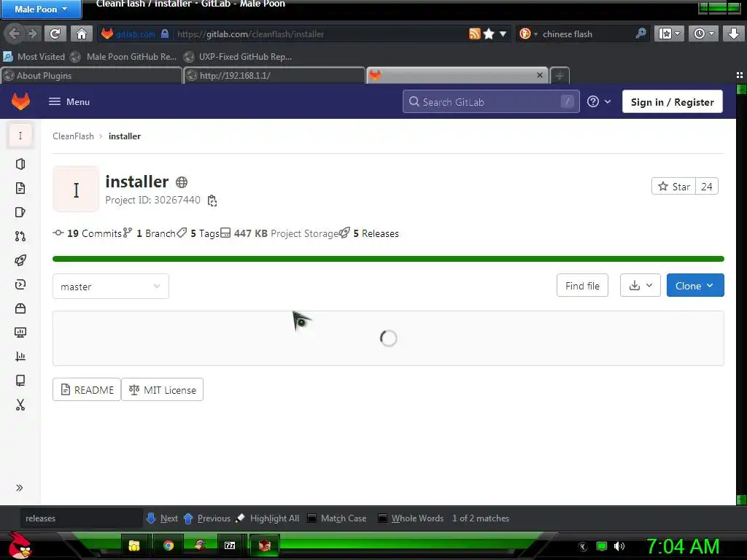Image resolution: width=747 pixels, height=560 pixels.
Task: Switch to About Plugins tab
Action: click(91, 76)
